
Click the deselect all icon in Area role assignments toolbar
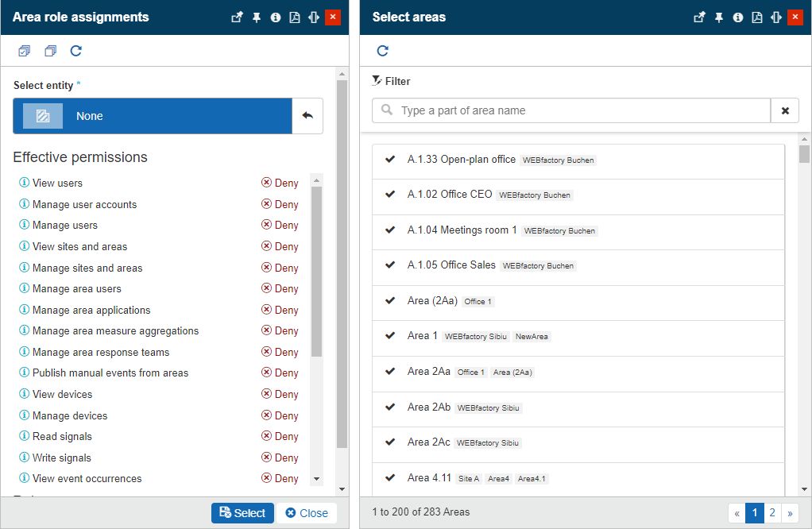(50, 52)
